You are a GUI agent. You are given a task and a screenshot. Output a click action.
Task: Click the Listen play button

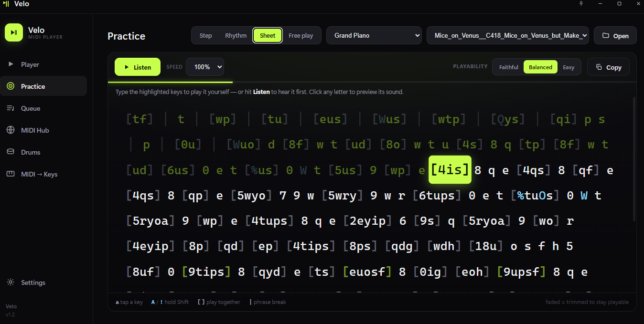pyautogui.click(x=138, y=67)
